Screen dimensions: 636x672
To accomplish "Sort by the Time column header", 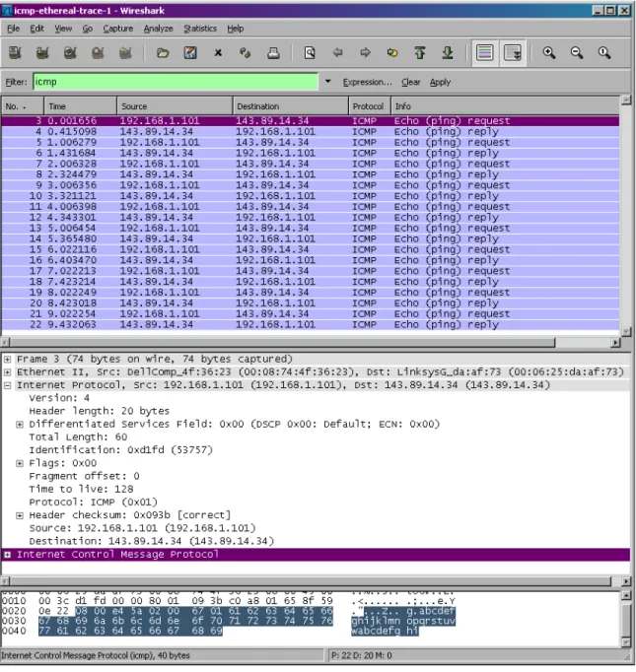I will (x=80, y=105).
